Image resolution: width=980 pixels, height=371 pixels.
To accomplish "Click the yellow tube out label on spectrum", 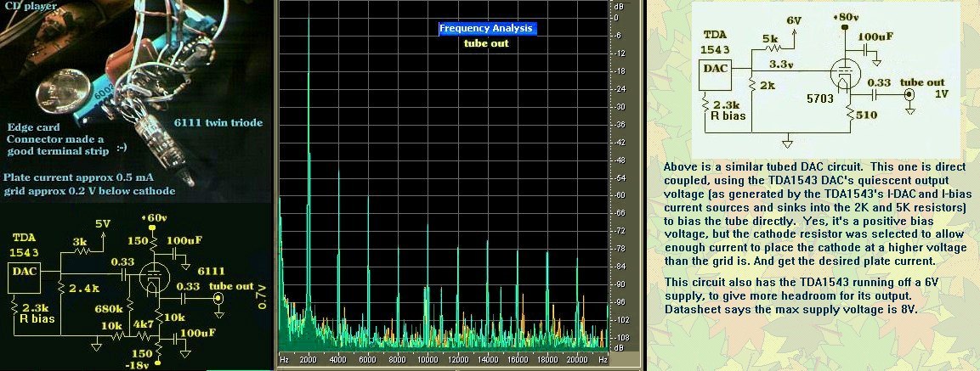I will point(486,43).
